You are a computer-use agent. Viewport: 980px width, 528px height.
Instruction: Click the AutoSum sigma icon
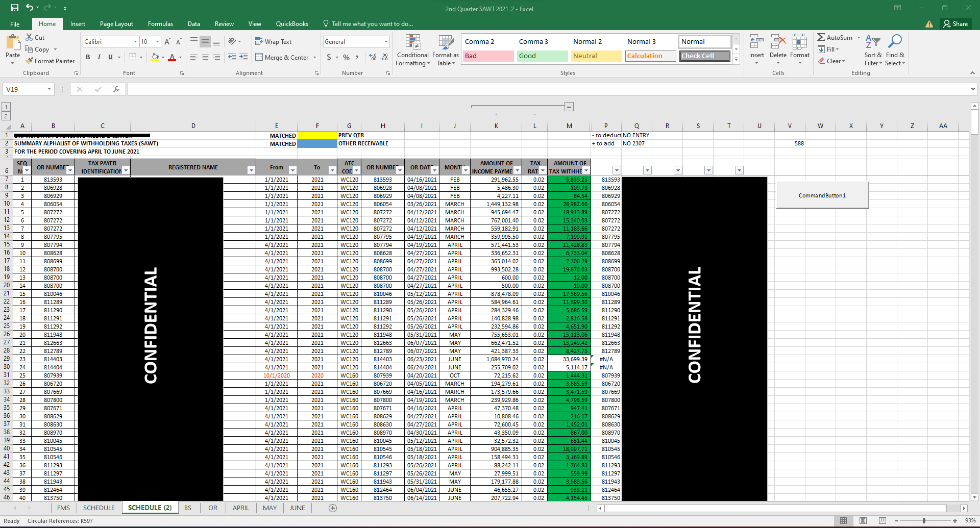click(x=821, y=37)
